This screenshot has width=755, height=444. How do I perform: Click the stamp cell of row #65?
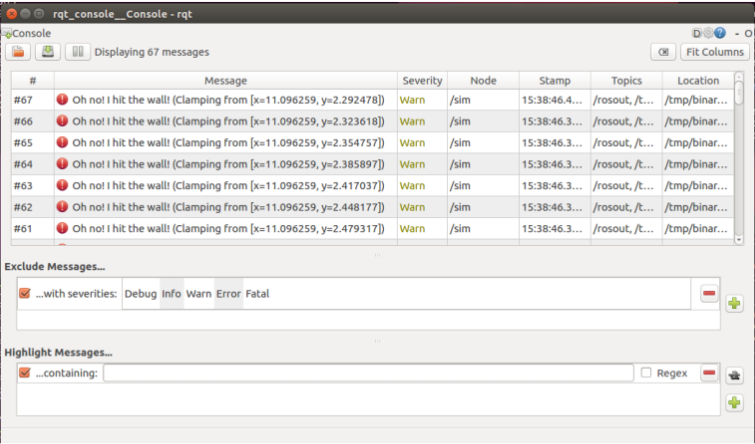point(555,143)
